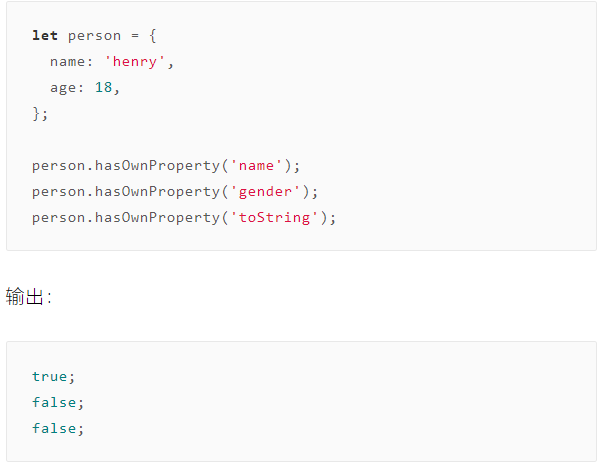This screenshot has width=600, height=463.
Task: Click the 'let' keyword in code
Action: (x=45, y=36)
